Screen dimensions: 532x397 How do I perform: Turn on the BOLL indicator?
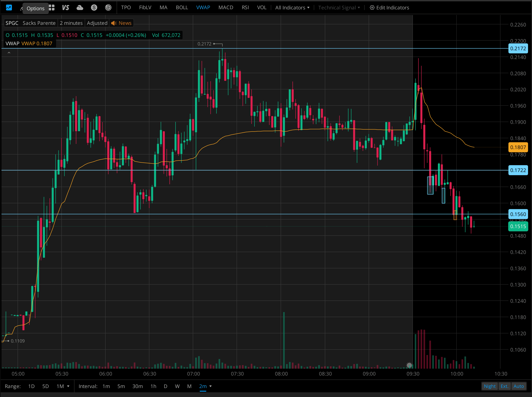click(182, 8)
